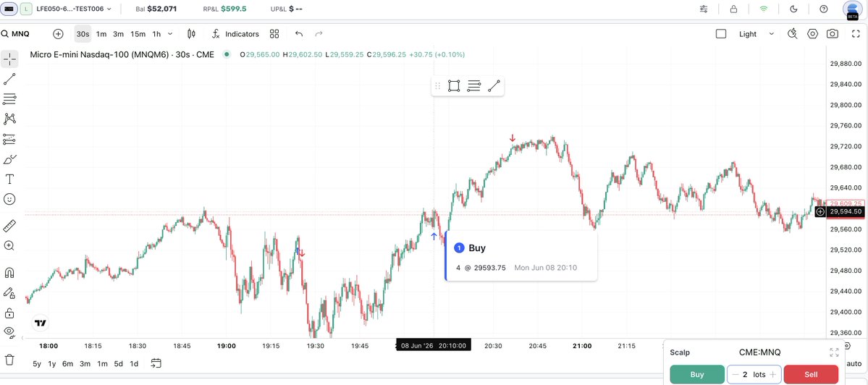Toggle stay in drawing mode pencil-lock

pos(9,293)
